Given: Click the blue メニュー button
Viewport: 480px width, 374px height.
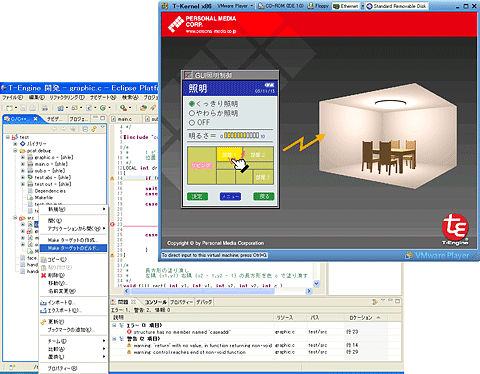Looking at the screenshot, I should click(230, 196).
